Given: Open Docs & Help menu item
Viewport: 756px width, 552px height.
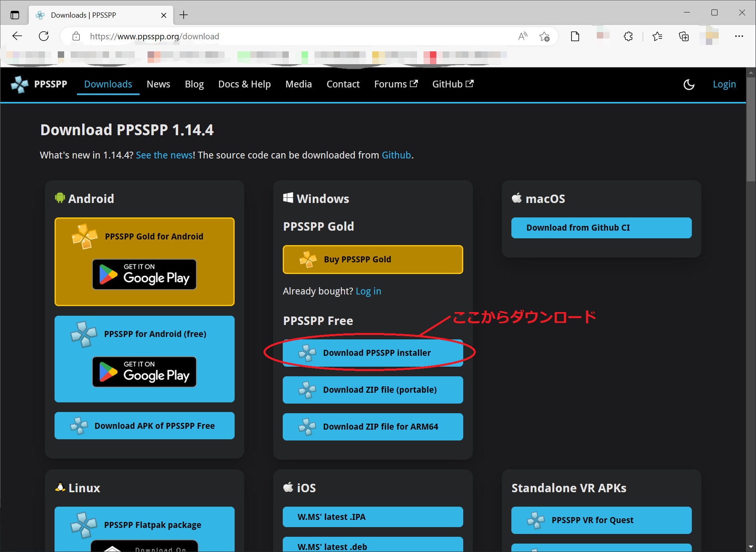Looking at the screenshot, I should pyautogui.click(x=244, y=84).
